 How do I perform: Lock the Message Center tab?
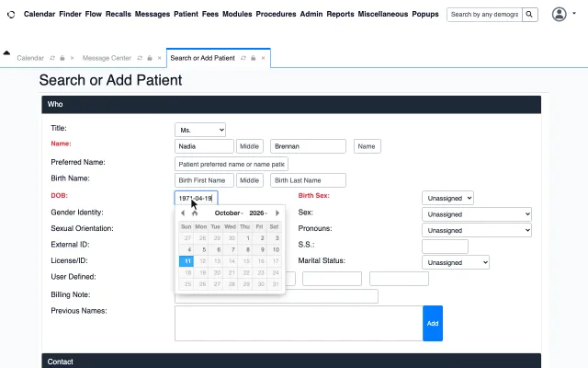point(150,58)
